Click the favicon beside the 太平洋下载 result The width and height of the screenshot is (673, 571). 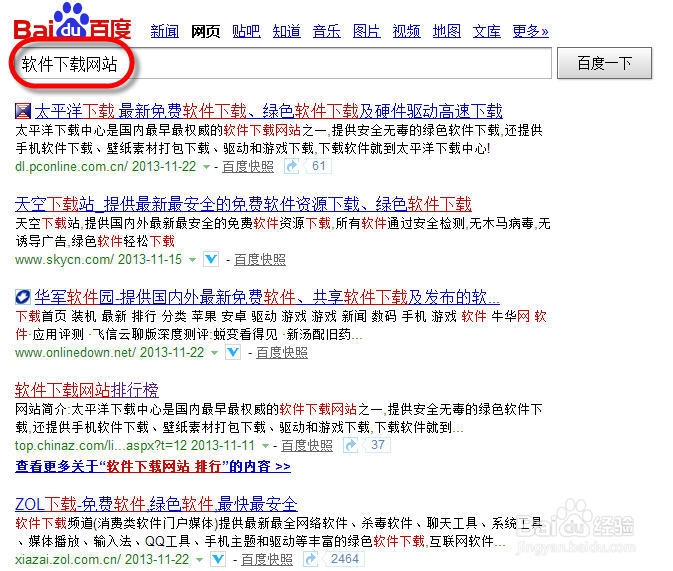coord(23,111)
